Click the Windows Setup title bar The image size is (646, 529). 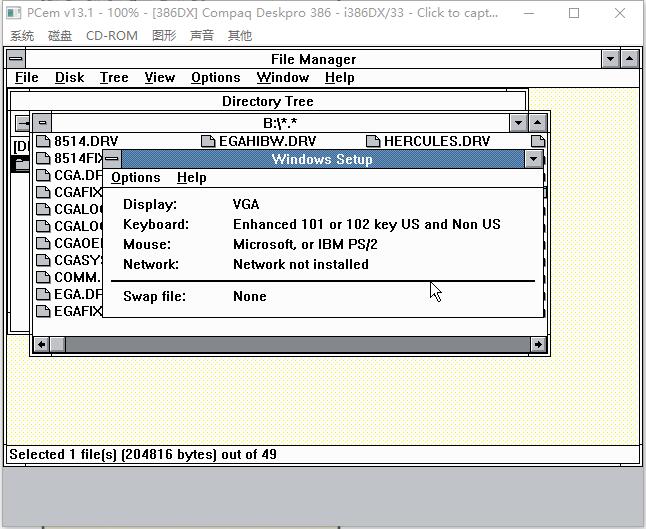(x=322, y=159)
